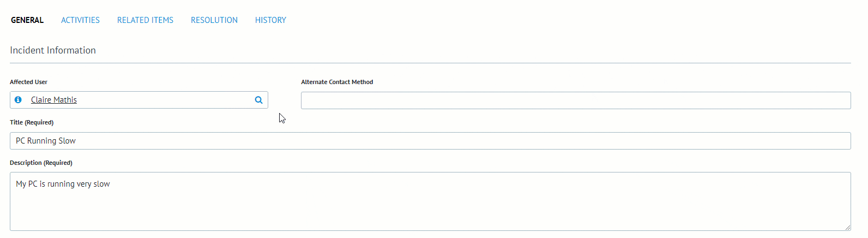Click the Affected User search magnifier icon
The height and width of the screenshot is (238, 868).
[259, 100]
